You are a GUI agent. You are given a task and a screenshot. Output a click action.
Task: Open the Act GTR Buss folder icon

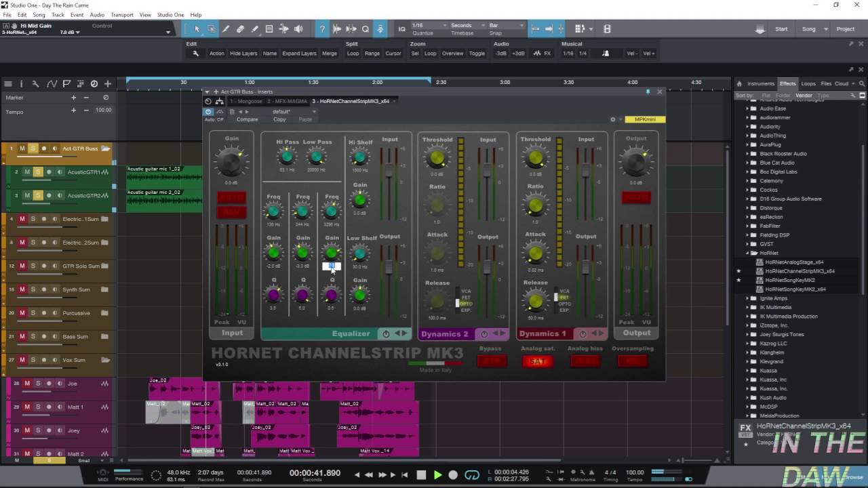pos(106,148)
